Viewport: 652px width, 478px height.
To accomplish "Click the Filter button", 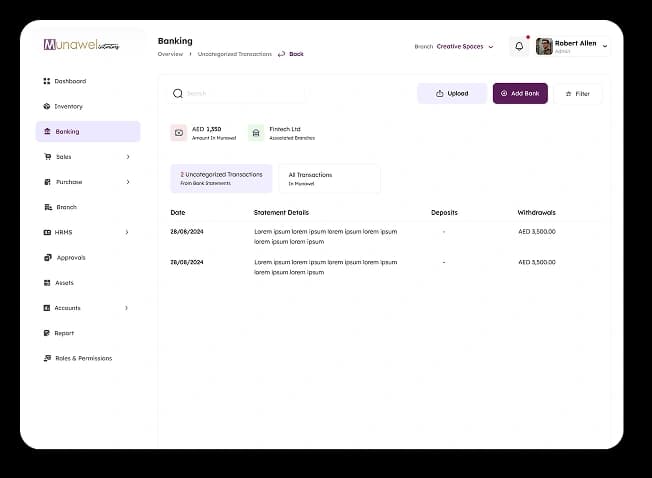I will pyautogui.click(x=578, y=94).
